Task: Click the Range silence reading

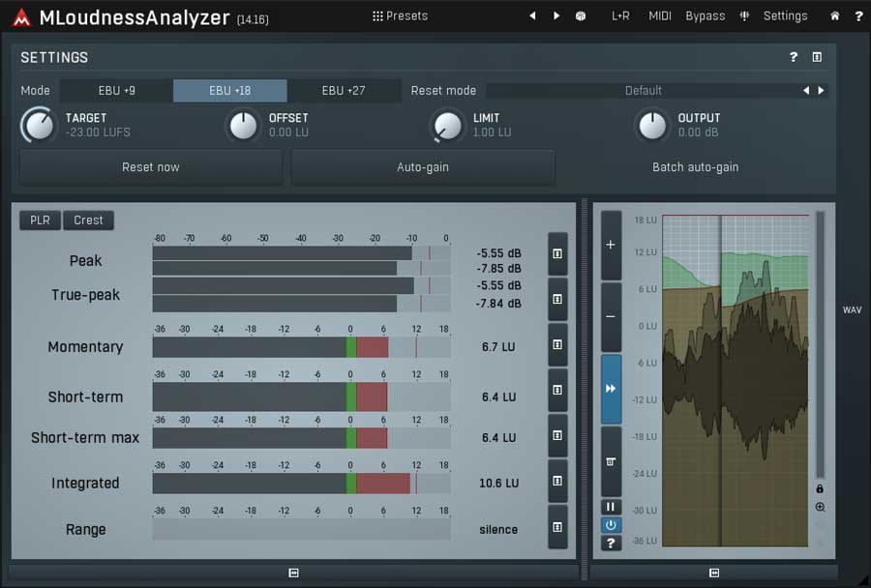Action: coord(498,530)
